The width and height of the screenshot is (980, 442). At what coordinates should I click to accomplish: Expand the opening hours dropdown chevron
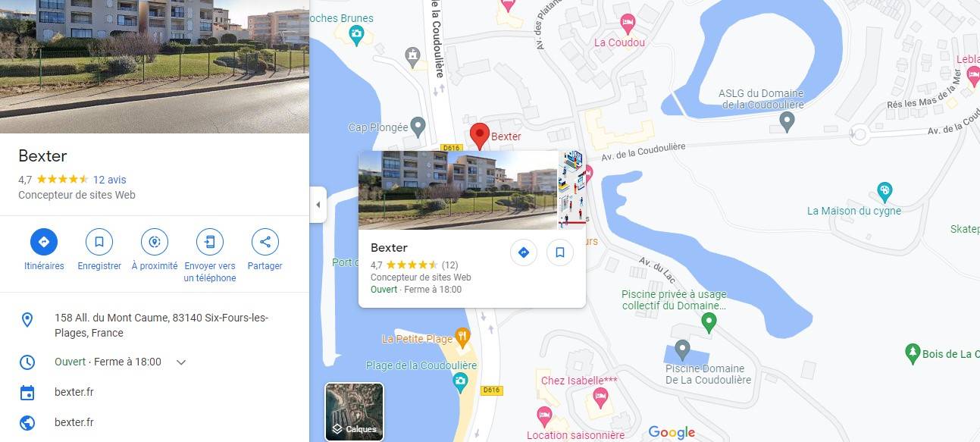(x=181, y=362)
